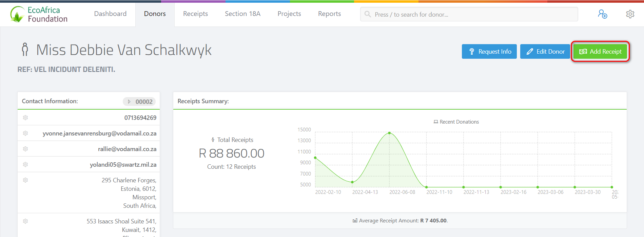Go to Section 18A tab

[x=242, y=14]
